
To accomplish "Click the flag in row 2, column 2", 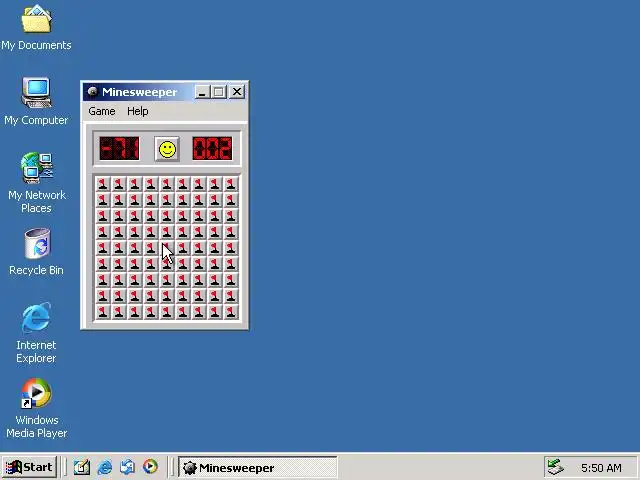I will [x=119, y=200].
